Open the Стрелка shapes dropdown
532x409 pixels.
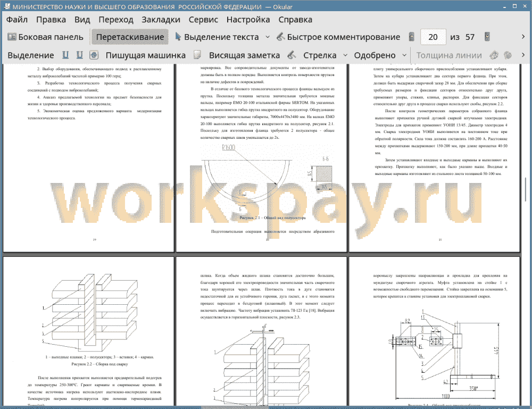(x=345, y=55)
